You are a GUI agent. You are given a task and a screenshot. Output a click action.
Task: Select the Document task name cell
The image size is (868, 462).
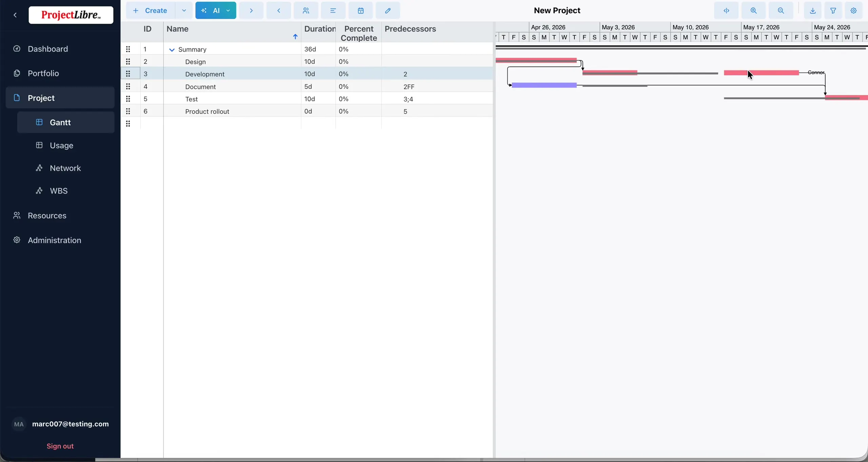pos(232,86)
